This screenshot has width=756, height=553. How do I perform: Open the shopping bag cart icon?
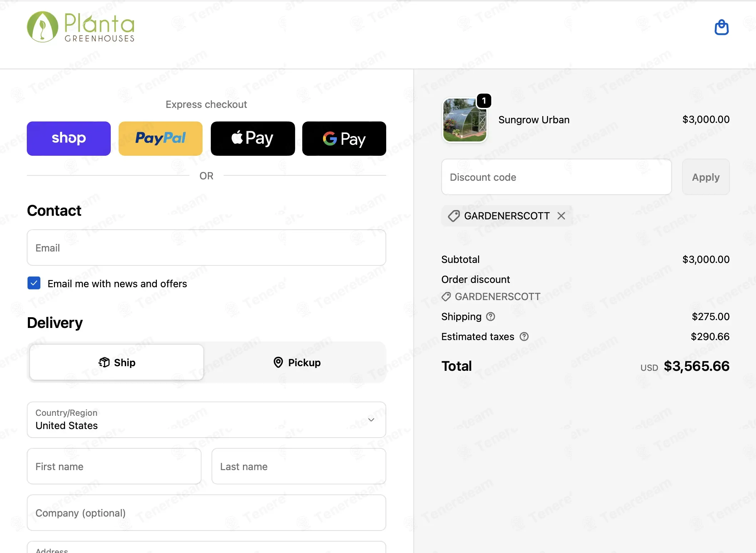721,27
